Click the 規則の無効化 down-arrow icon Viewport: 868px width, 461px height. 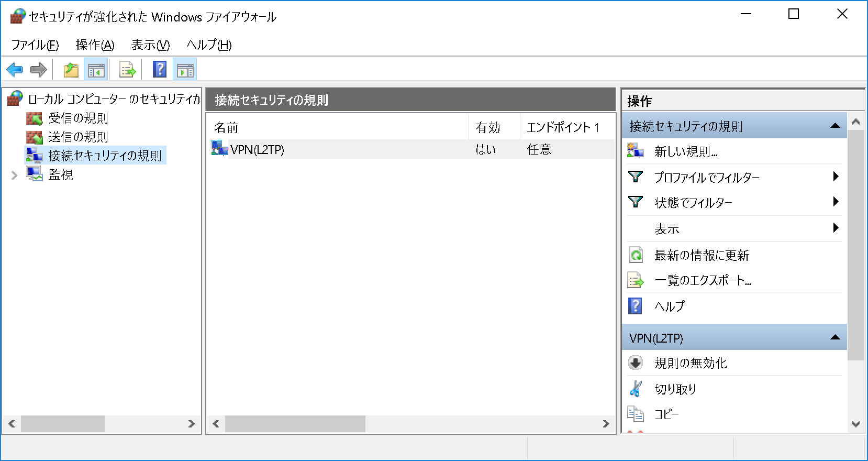coord(635,363)
